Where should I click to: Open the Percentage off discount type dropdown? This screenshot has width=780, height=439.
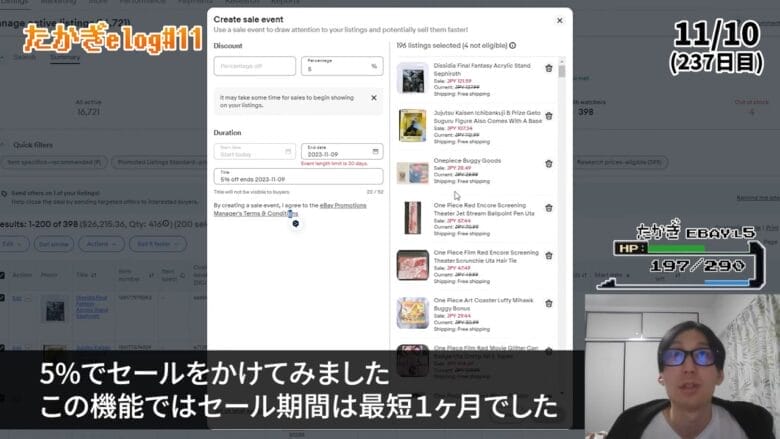tap(255, 66)
